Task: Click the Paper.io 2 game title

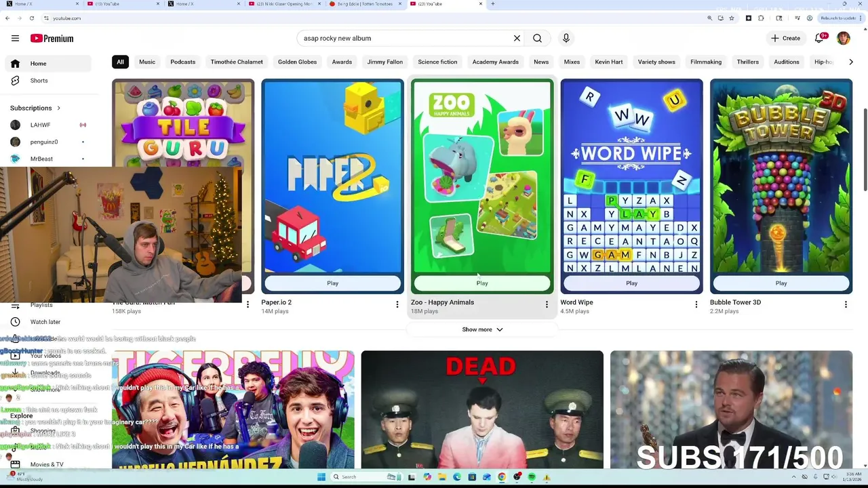Action: click(x=277, y=302)
